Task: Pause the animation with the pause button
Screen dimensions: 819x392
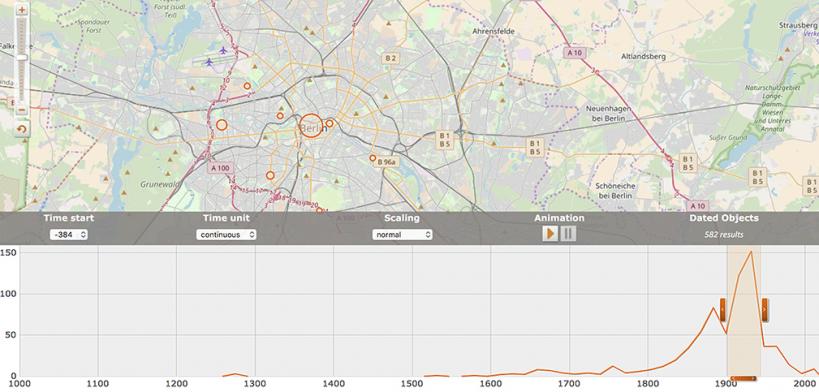Action: click(568, 234)
